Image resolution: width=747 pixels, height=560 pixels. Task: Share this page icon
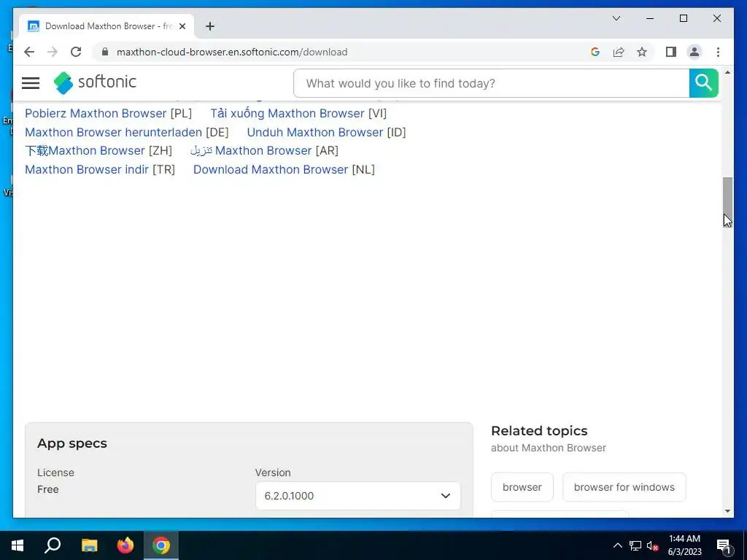tap(619, 52)
